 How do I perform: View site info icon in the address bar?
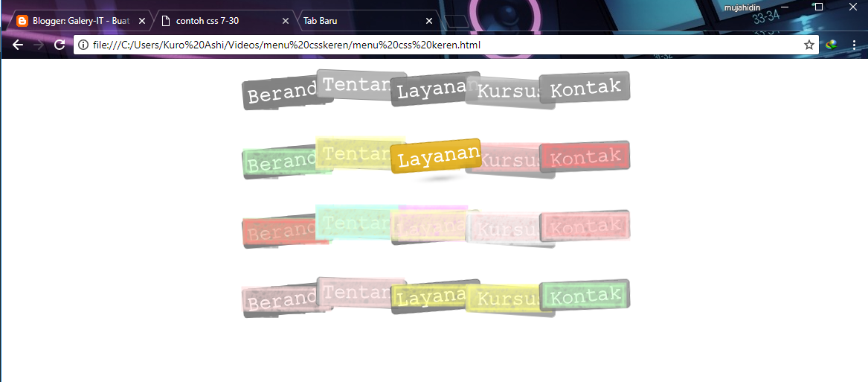83,45
